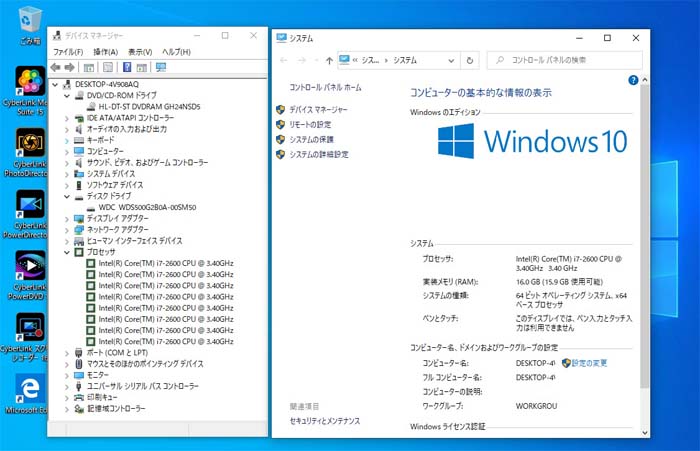Click システムの保護 link
Viewport: 700px width, 451px height.
pos(311,139)
